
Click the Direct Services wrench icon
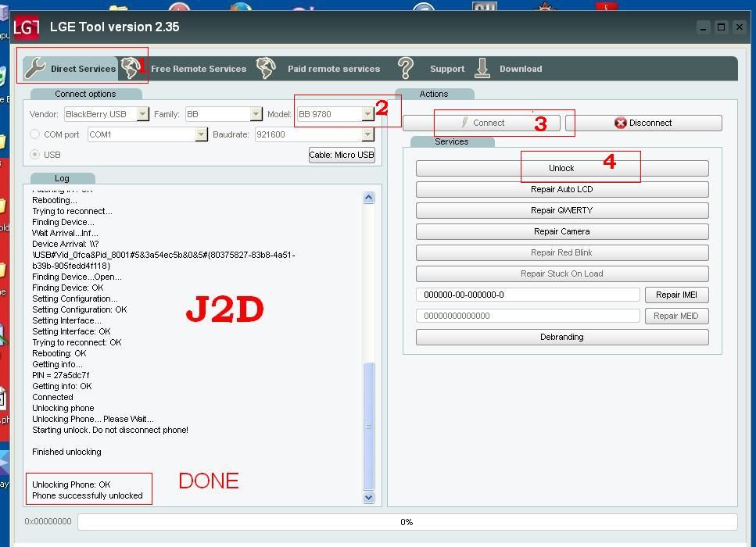(x=34, y=68)
